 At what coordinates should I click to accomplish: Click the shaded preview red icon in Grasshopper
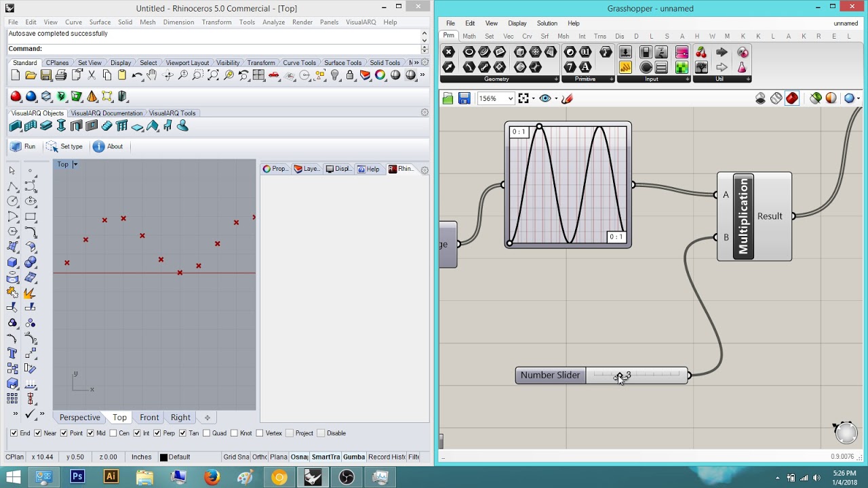tap(792, 99)
